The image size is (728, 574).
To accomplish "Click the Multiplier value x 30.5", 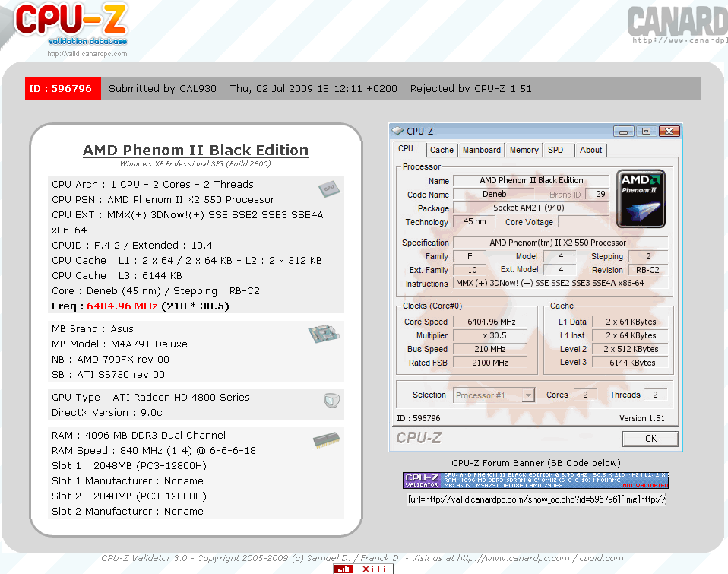I will [490, 335].
